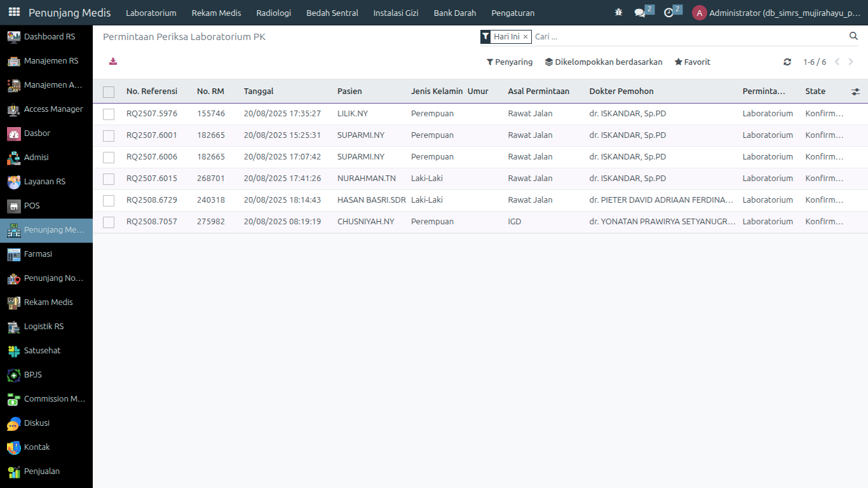Click the refresh list icon

coord(787,62)
